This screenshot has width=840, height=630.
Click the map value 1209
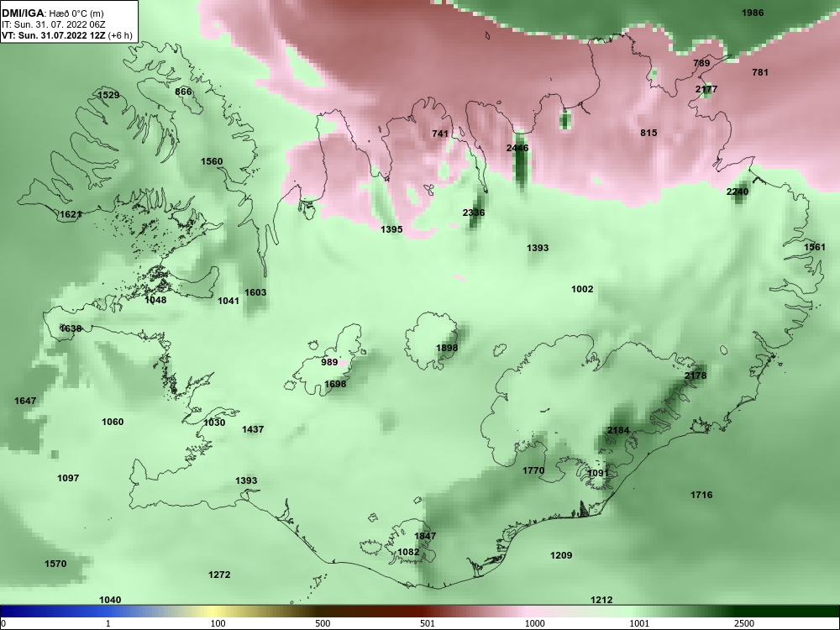pos(561,555)
